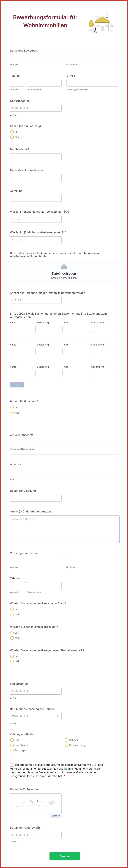Tick the background check consent checkbox

[x=12, y=765]
